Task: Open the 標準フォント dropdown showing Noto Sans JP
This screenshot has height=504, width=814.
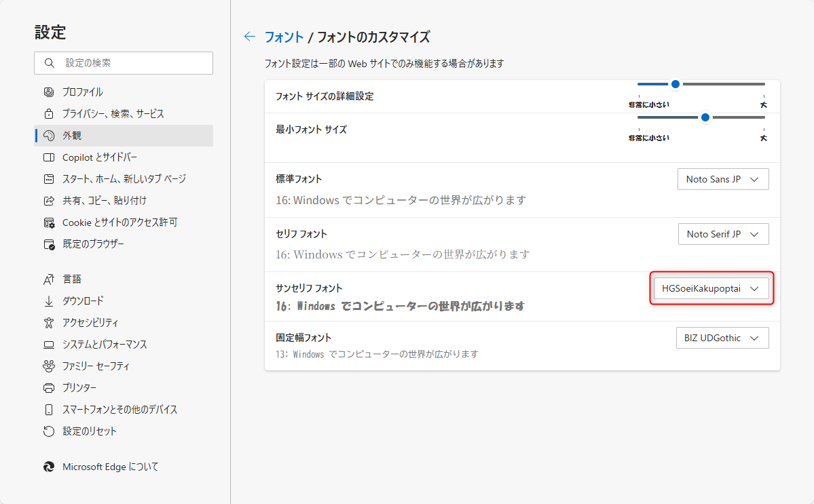Action: coord(723,179)
